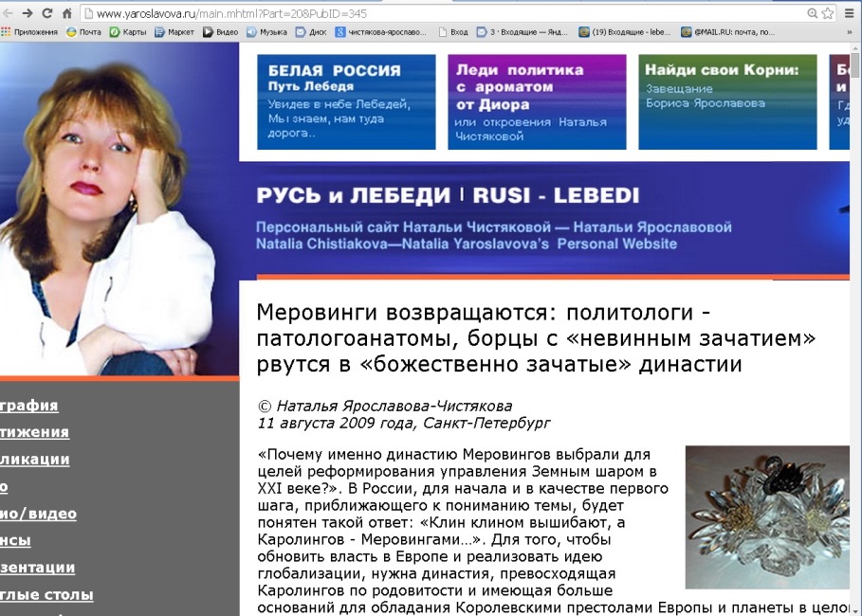
Task: Reload the current page
Action: (47, 13)
